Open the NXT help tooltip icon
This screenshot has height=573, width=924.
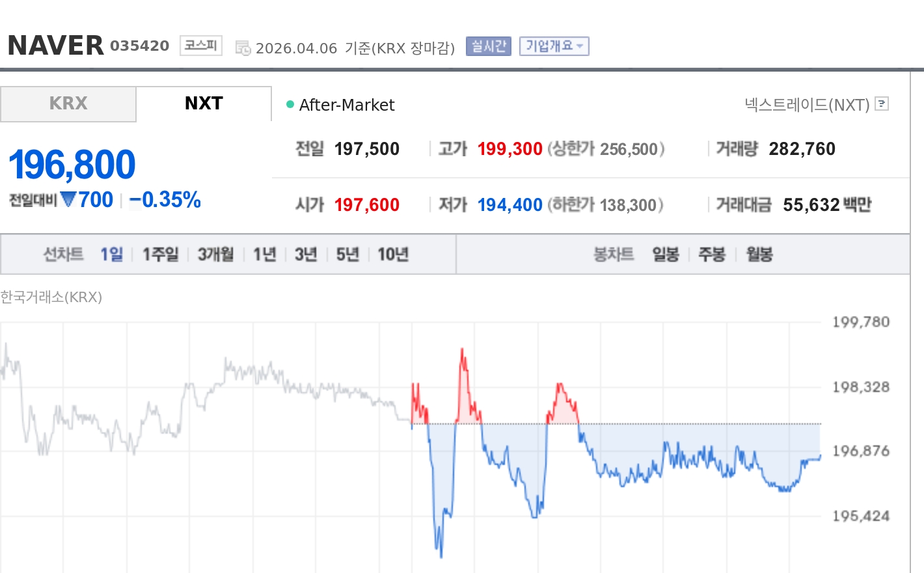[x=882, y=104]
